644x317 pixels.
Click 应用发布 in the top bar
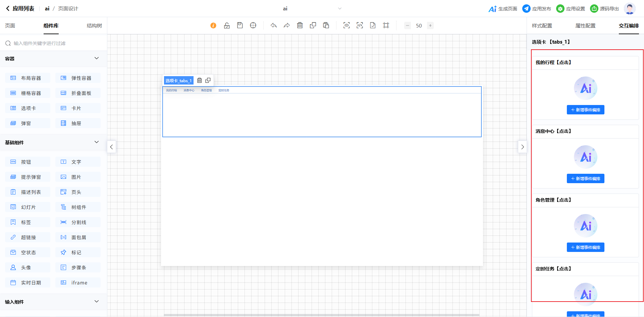[x=537, y=9]
